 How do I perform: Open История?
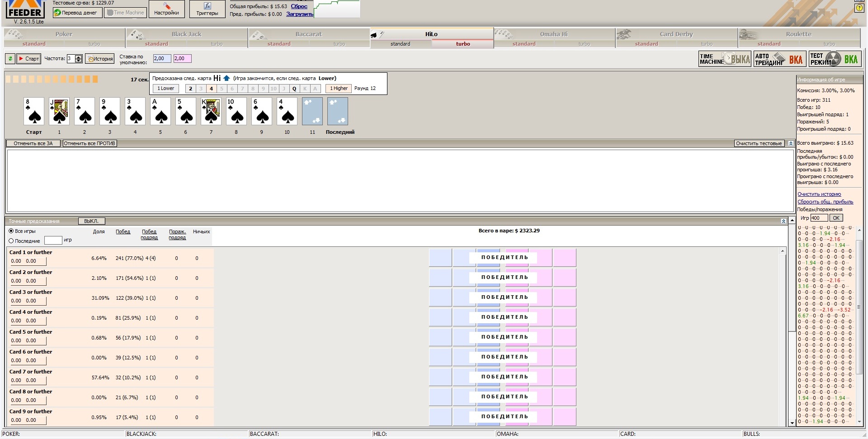click(x=99, y=59)
